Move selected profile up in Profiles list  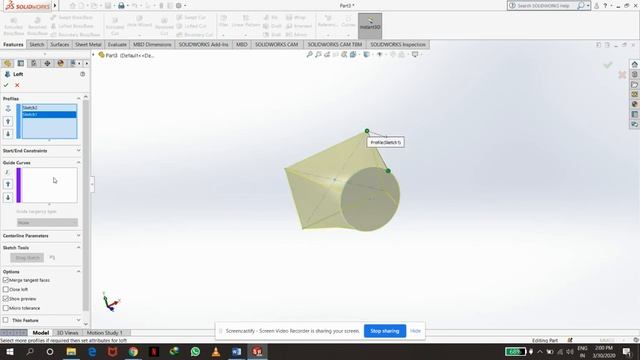point(8,122)
